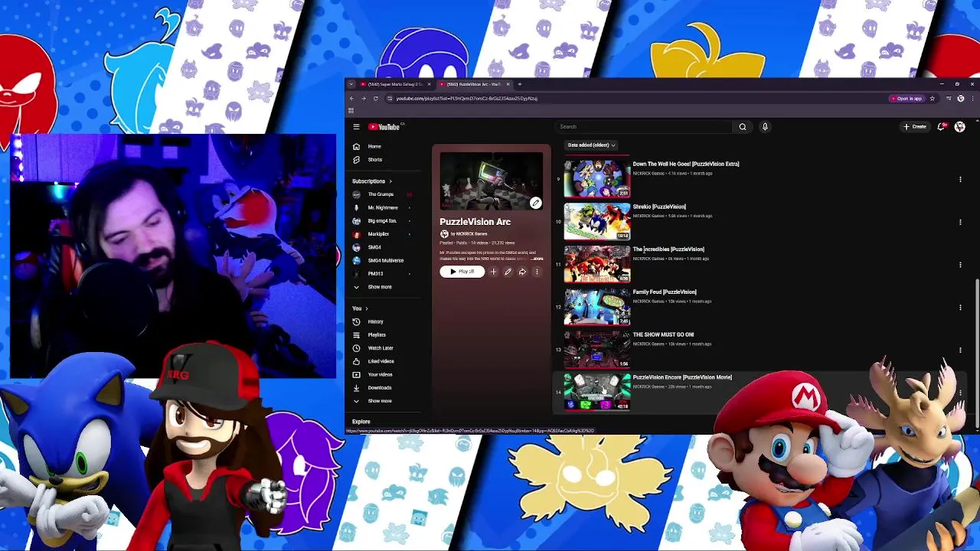980x551 pixels.
Task: Open the playlist more-options menu
Action: [537, 272]
